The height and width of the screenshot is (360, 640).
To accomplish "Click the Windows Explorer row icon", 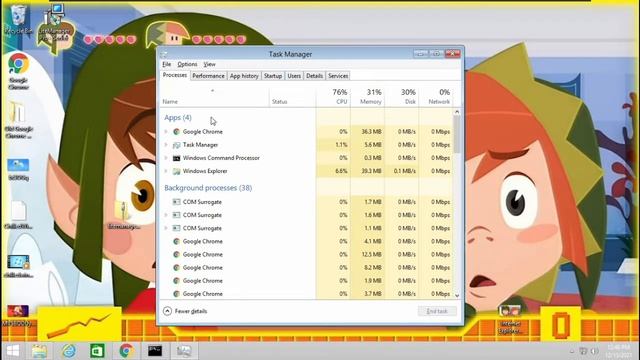I will point(176,171).
